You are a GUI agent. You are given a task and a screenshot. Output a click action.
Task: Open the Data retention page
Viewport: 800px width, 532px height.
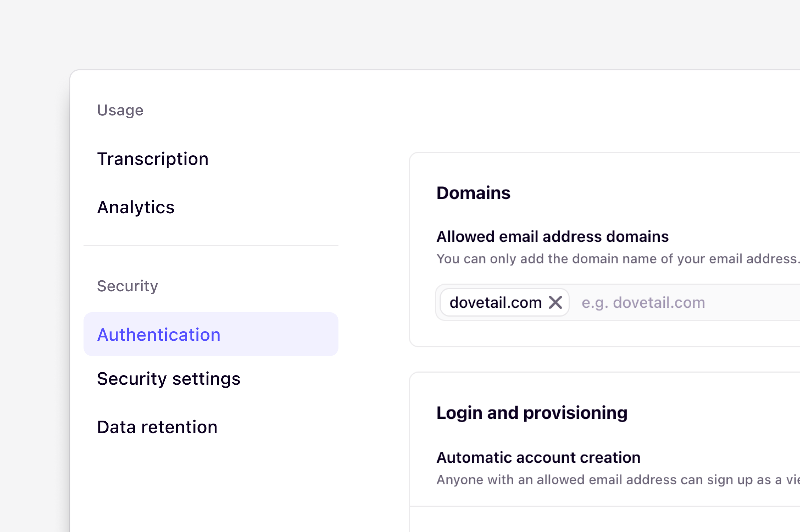157,427
